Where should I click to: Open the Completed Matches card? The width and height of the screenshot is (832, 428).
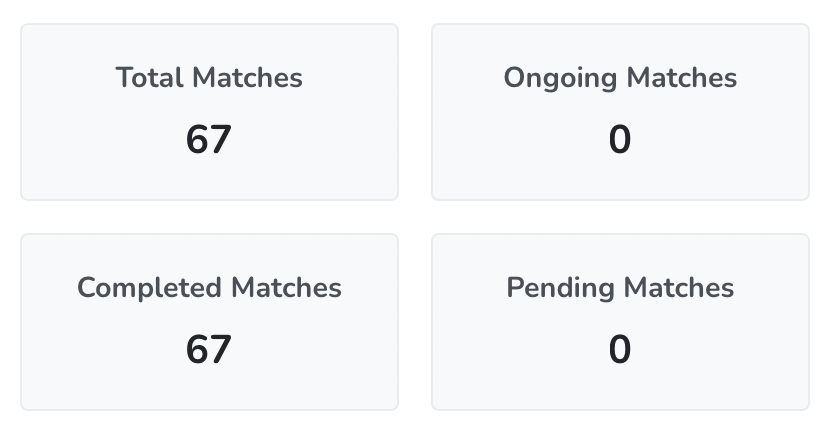209,322
